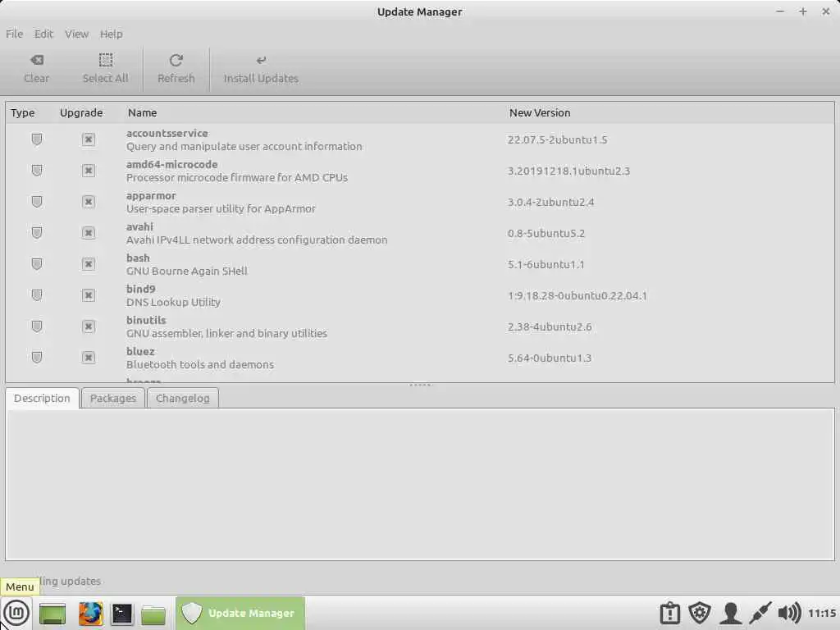Click inside the empty description text area

(x=420, y=484)
